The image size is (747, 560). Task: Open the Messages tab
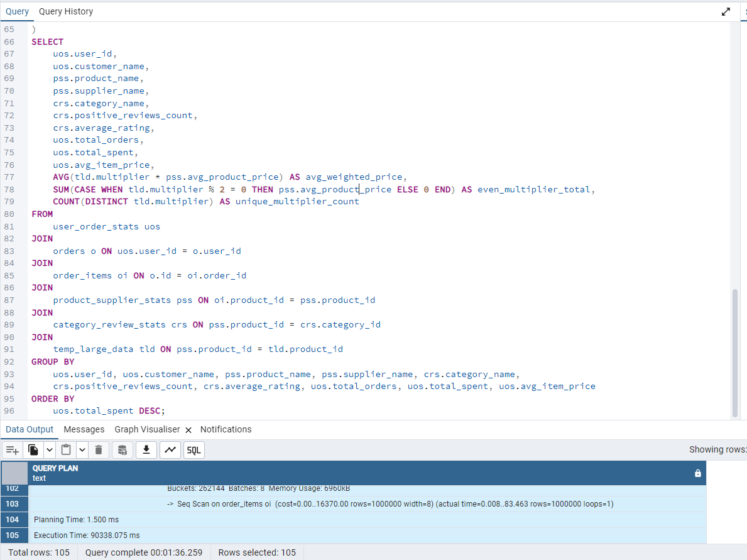pos(84,429)
